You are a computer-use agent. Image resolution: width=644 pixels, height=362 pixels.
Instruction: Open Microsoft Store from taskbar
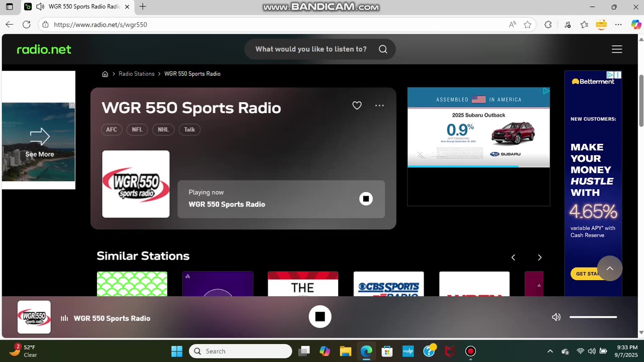[387, 351]
